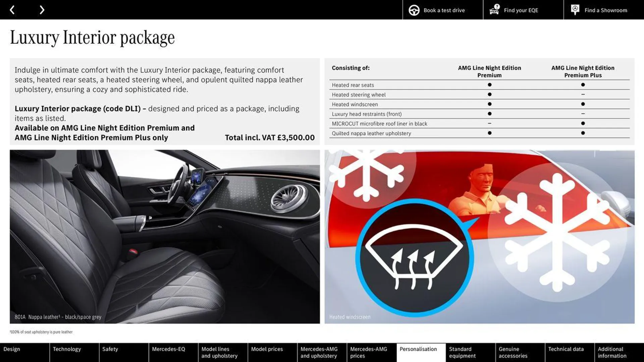This screenshot has height=362, width=644.
Task: Open the Model prices tab
Action: (272, 352)
